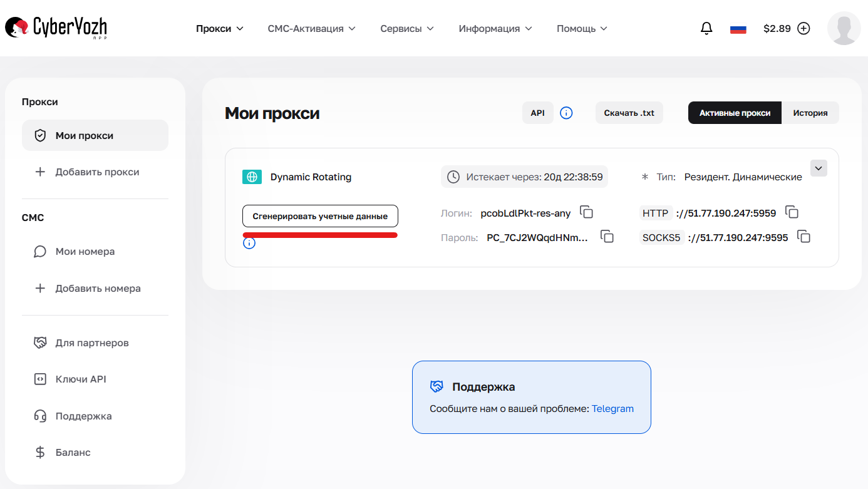Open the СМС-Активация dropdown
Image resolution: width=868 pixels, height=489 pixels.
[311, 28]
